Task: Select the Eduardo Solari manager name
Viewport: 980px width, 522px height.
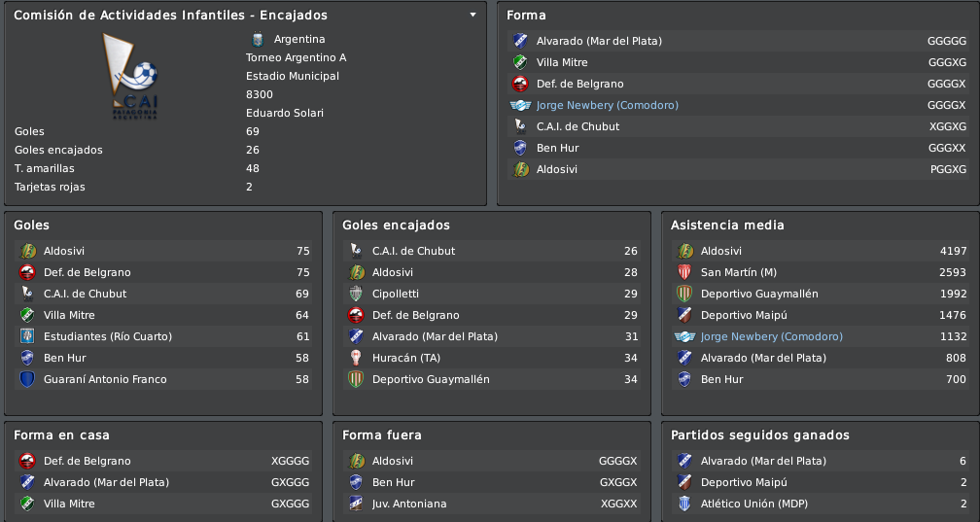Action: point(284,113)
